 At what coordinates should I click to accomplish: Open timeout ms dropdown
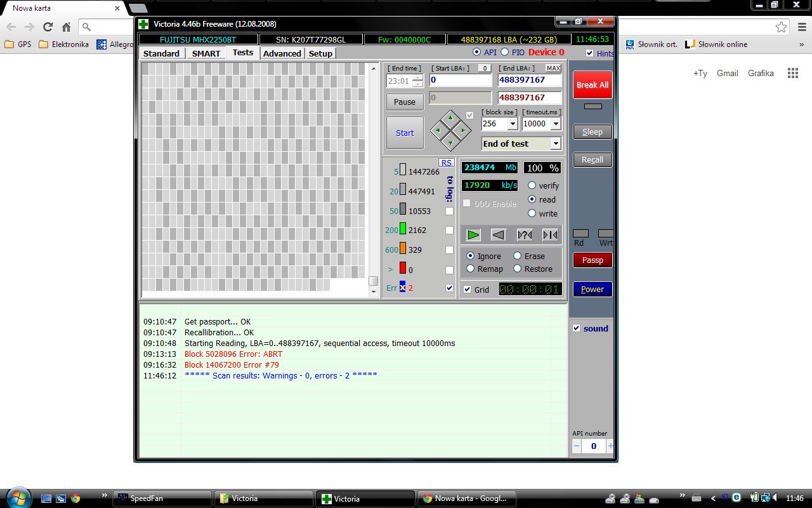[556, 124]
